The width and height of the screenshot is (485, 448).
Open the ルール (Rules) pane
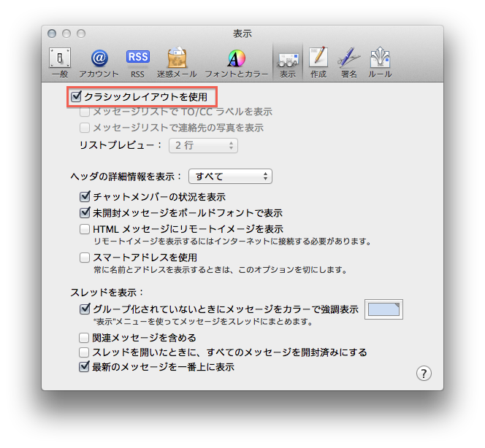pos(380,63)
